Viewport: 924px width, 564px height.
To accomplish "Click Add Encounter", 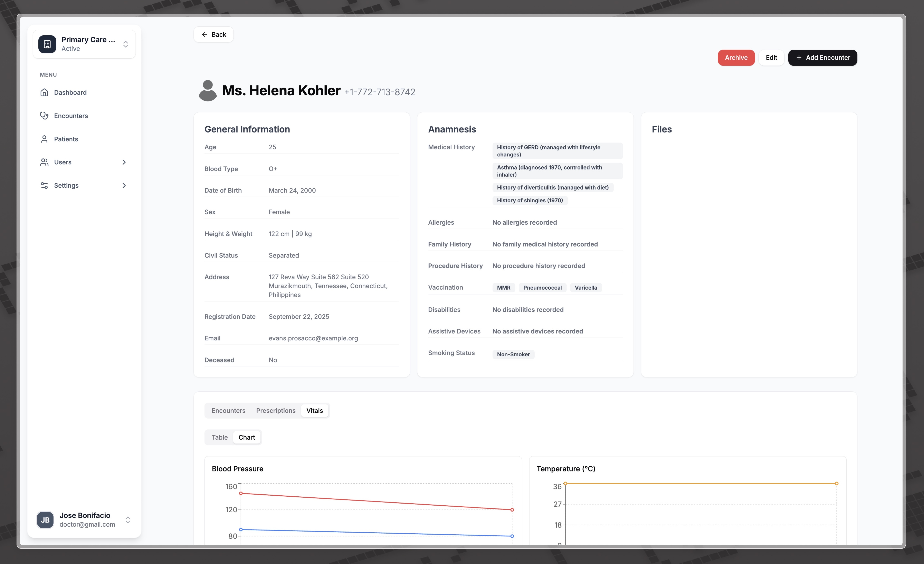I will pos(822,57).
